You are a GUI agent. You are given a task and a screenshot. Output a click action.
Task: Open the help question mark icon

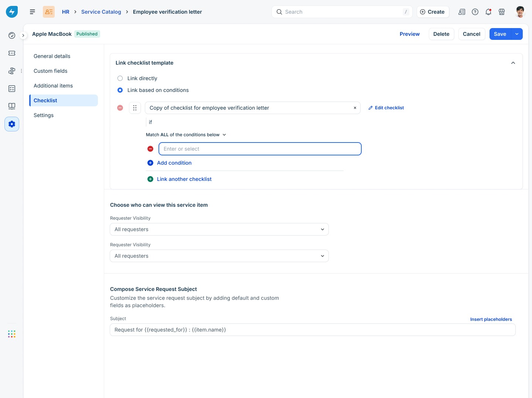pyautogui.click(x=475, y=12)
